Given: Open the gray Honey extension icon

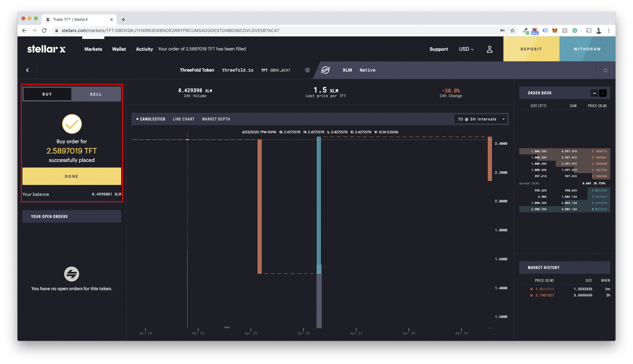Looking at the screenshot, I should (x=565, y=31).
